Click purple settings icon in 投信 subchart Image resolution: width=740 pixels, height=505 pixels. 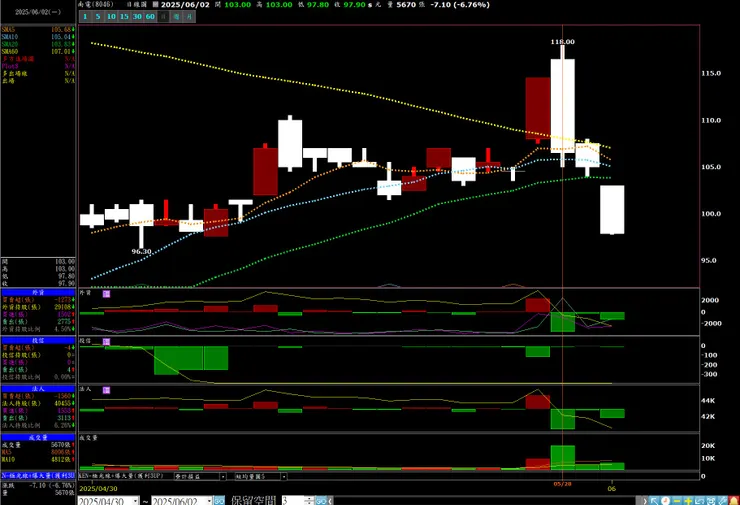click(106, 341)
